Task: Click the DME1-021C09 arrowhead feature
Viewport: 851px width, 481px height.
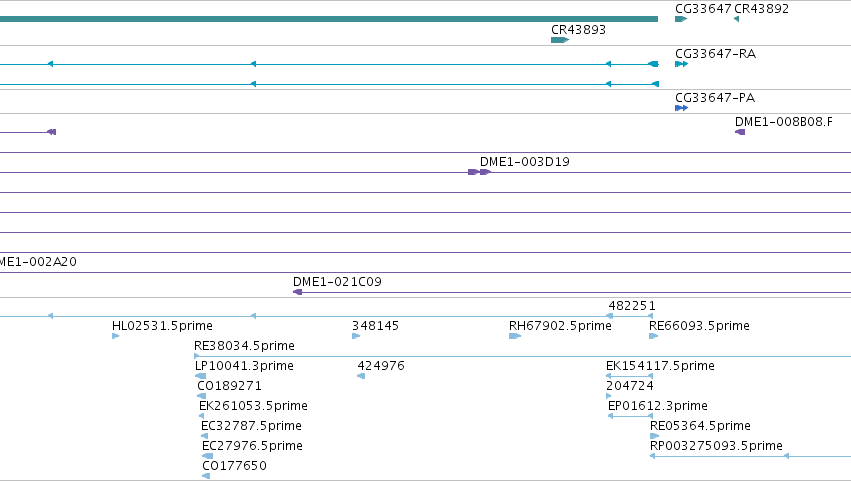Action: click(x=297, y=292)
